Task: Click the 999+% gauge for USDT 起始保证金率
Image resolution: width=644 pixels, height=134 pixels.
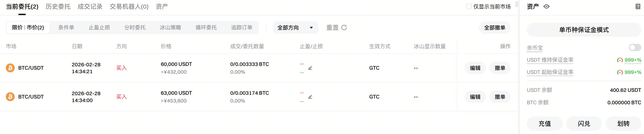Action: [x=620, y=73]
